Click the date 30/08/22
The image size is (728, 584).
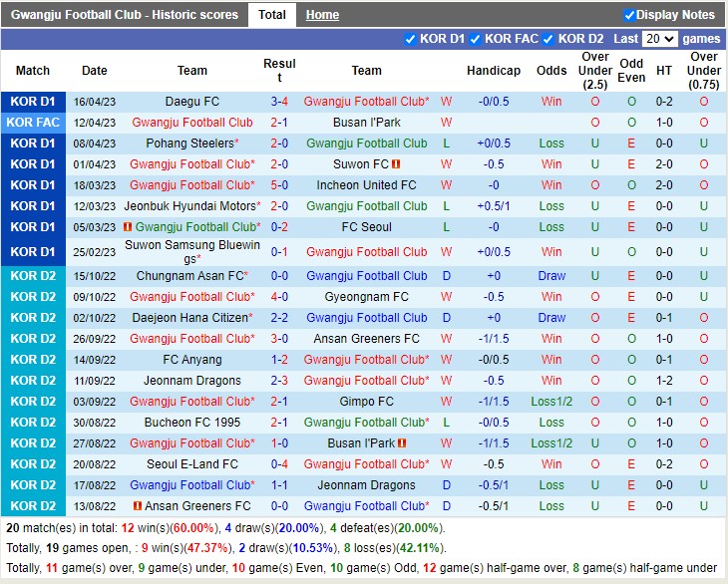click(x=95, y=423)
